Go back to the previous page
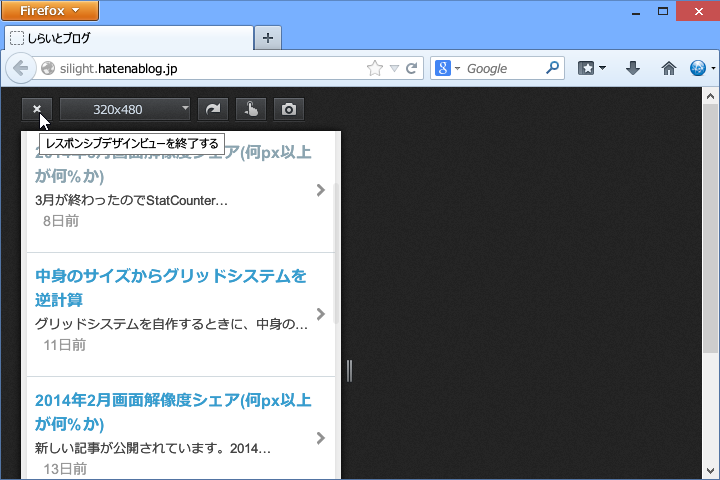 click(20, 68)
